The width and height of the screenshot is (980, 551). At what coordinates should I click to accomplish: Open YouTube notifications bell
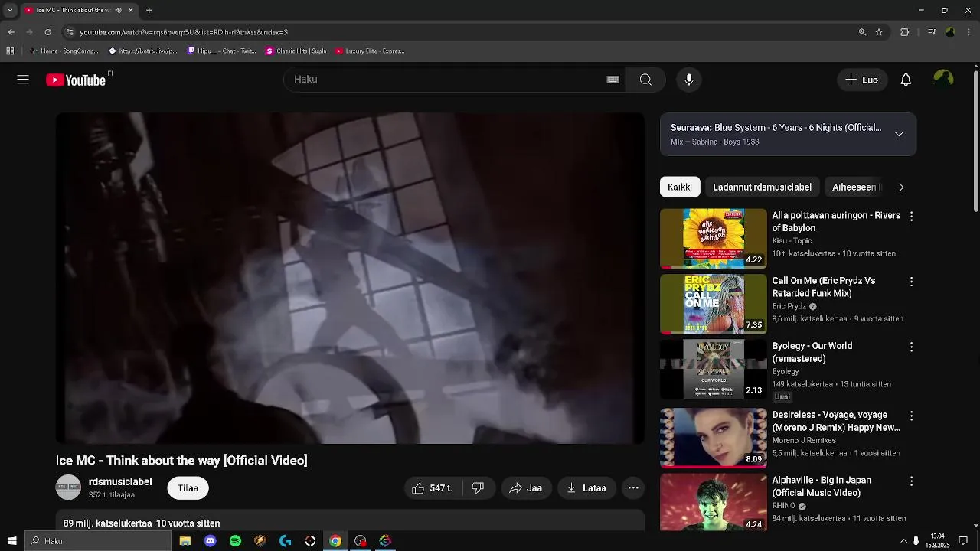click(906, 80)
